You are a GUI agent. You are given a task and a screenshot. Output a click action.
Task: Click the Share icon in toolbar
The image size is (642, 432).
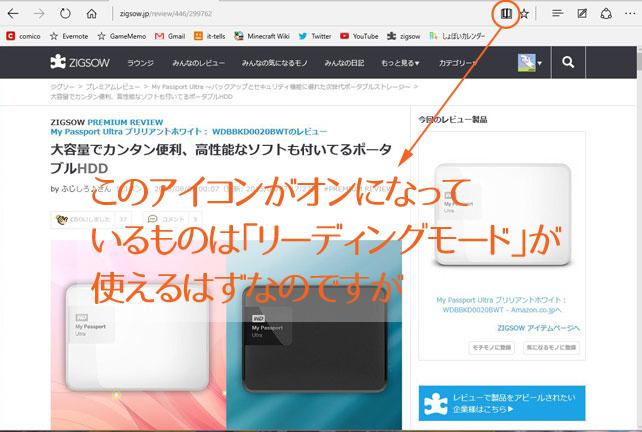(606, 14)
